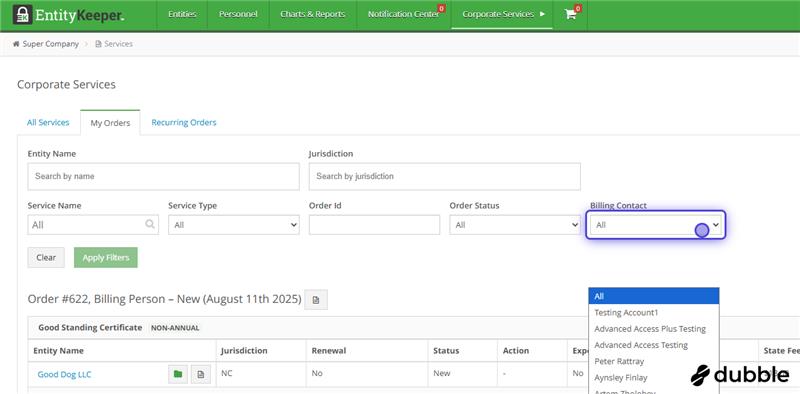The width and height of the screenshot is (800, 394).
Task: Switch to the All Services tab
Action: click(48, 122)
